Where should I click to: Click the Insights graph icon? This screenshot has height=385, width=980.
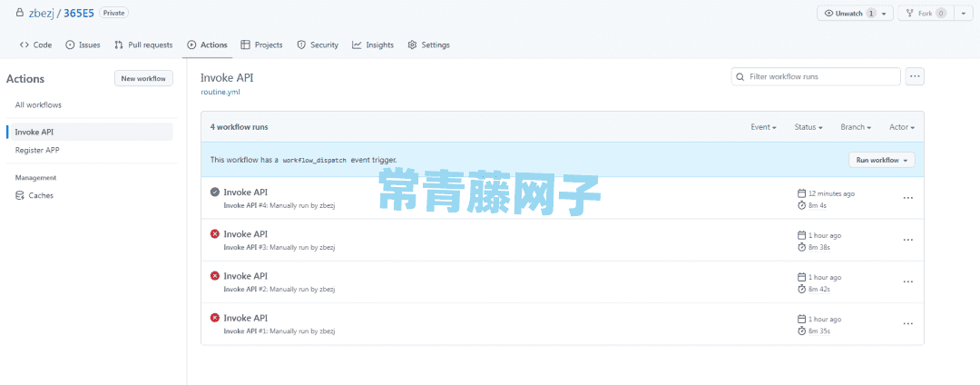click(357, 45)
